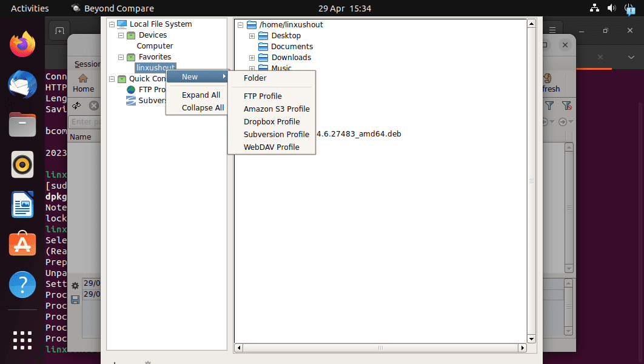This screenshot has width=644, height=364.
Task: Expand the Downloads folder
Action: click(252, 58)
